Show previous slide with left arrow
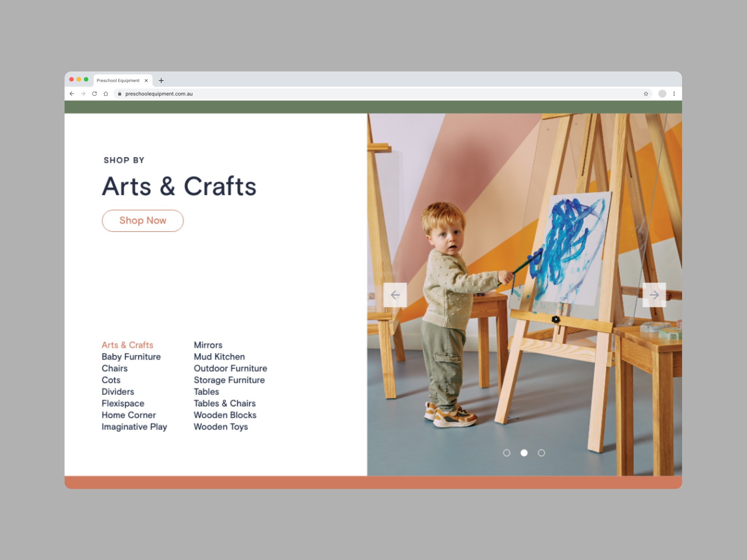The height and width of the screenshot is (560, 747). pyautogui.click(x=395, y=295)
